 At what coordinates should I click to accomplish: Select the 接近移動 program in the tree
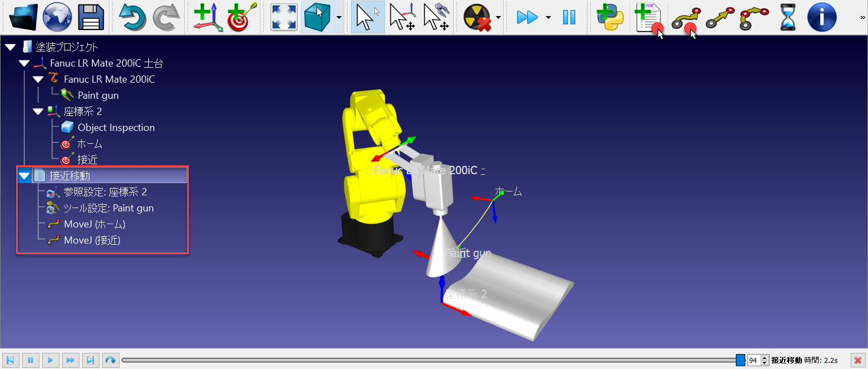(x=69, y=176)
